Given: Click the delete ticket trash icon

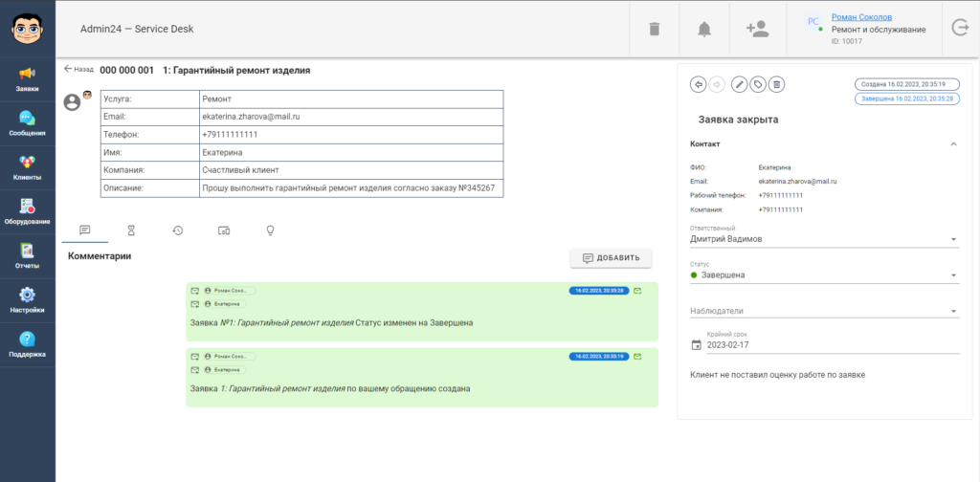Looking at the screenshot, I should pos(777,84).
